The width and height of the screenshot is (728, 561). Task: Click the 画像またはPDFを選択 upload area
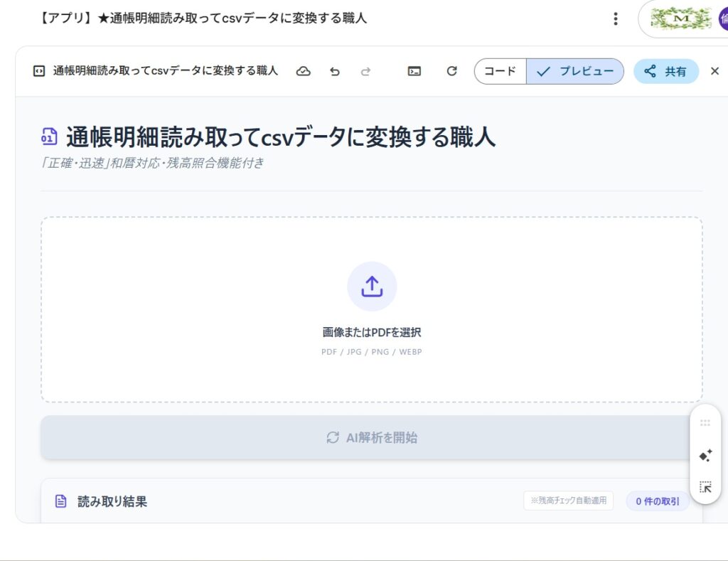(x=372, y=332)
